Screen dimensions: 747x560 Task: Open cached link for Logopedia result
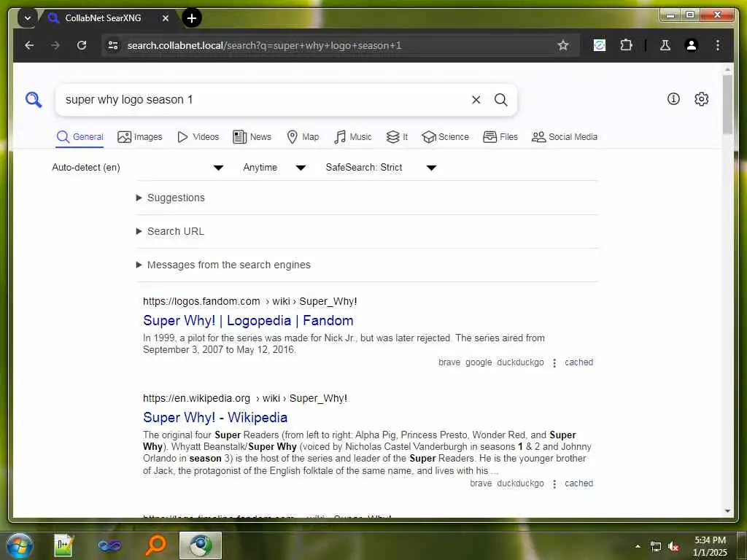pyautogui.click(x=578, y=362)
